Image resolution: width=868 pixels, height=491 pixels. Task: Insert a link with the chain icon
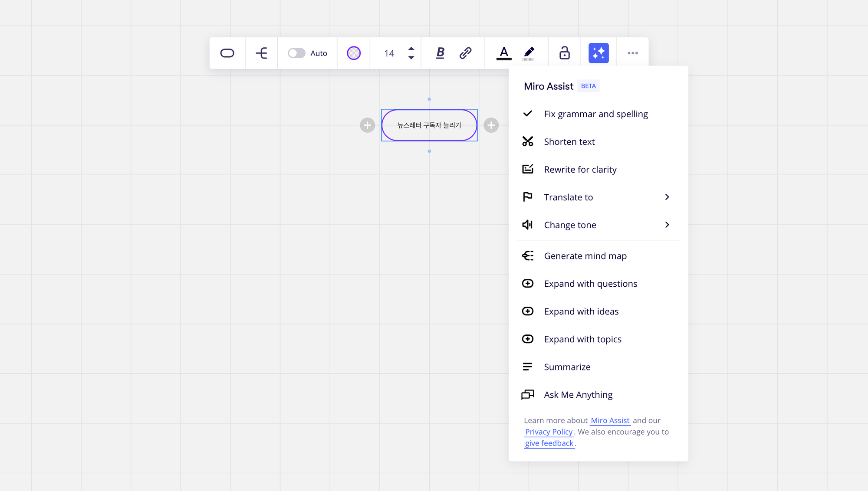click(465, 53)
